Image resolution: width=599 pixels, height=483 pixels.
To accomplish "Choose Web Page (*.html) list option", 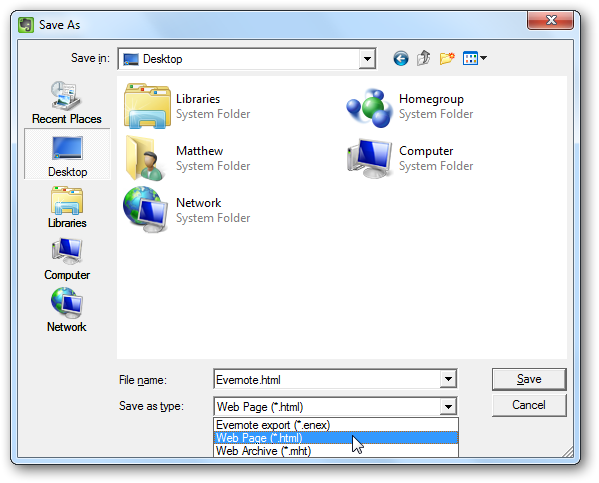I will point(336,438).
